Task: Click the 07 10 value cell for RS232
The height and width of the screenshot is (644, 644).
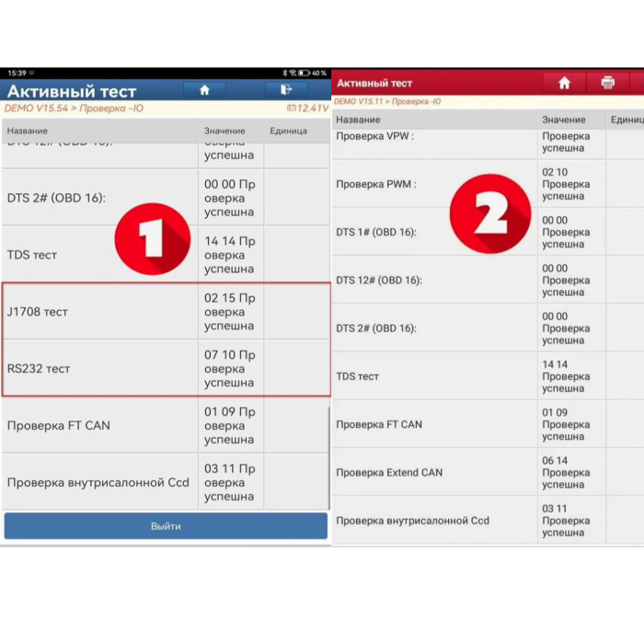Action: tap(231, 368)
